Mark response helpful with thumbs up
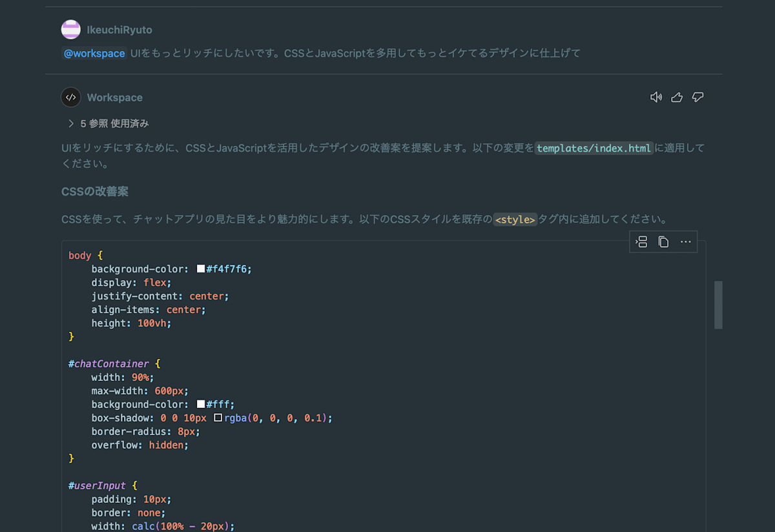 pyautogui.click(x=677, y=97)
